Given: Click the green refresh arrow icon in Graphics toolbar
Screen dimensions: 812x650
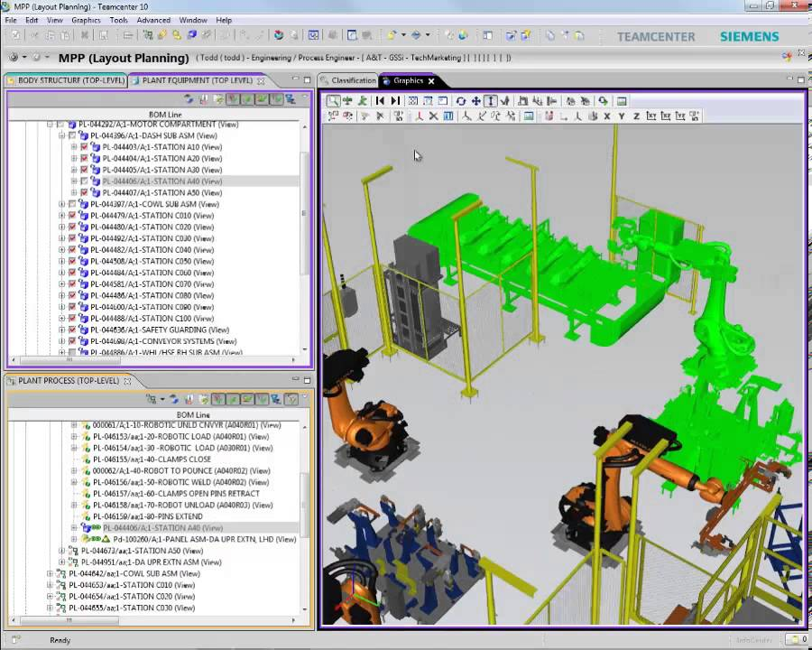Looking at the screenshot, I should (x=603, y=101).
